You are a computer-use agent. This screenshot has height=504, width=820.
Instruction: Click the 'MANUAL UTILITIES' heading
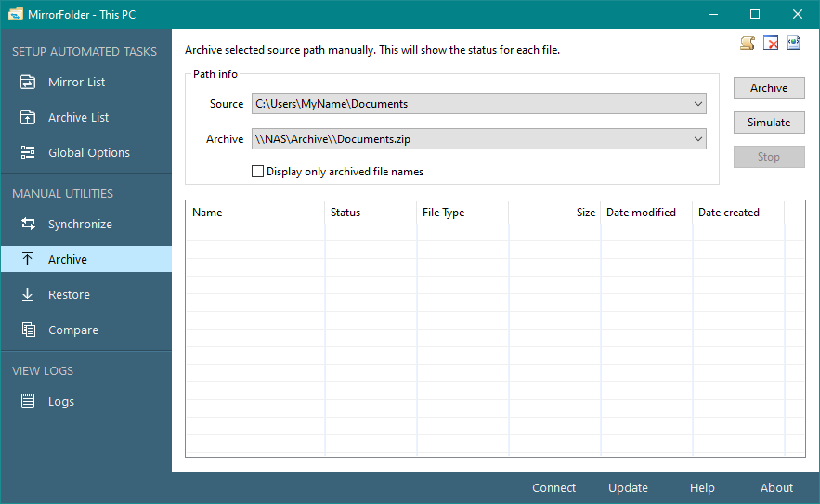(x=62, y=193)
